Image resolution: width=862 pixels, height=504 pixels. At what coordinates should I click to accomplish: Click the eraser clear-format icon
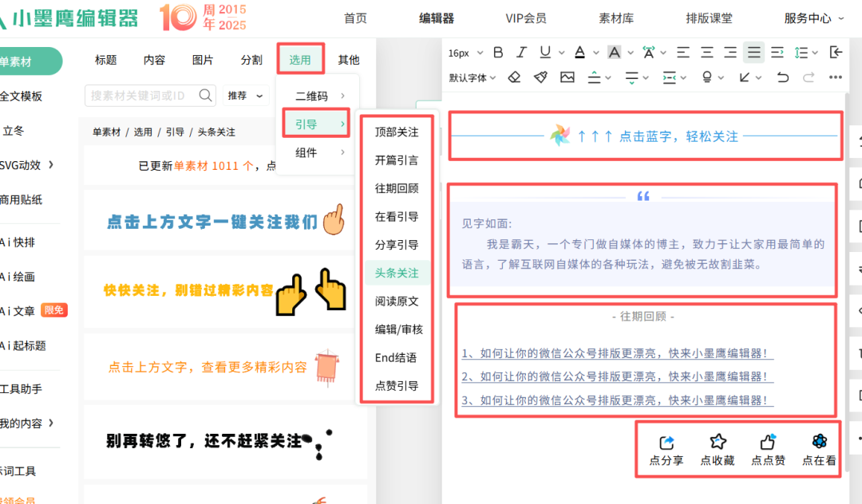click(515, 77)
